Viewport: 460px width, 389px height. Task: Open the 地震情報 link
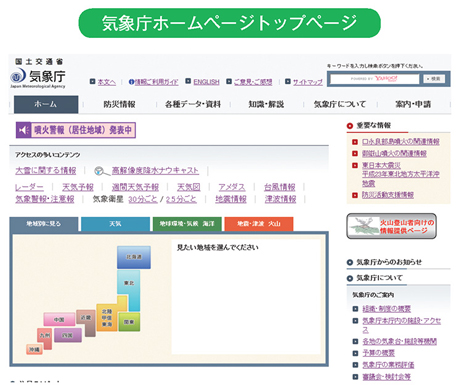click(231, 199)
